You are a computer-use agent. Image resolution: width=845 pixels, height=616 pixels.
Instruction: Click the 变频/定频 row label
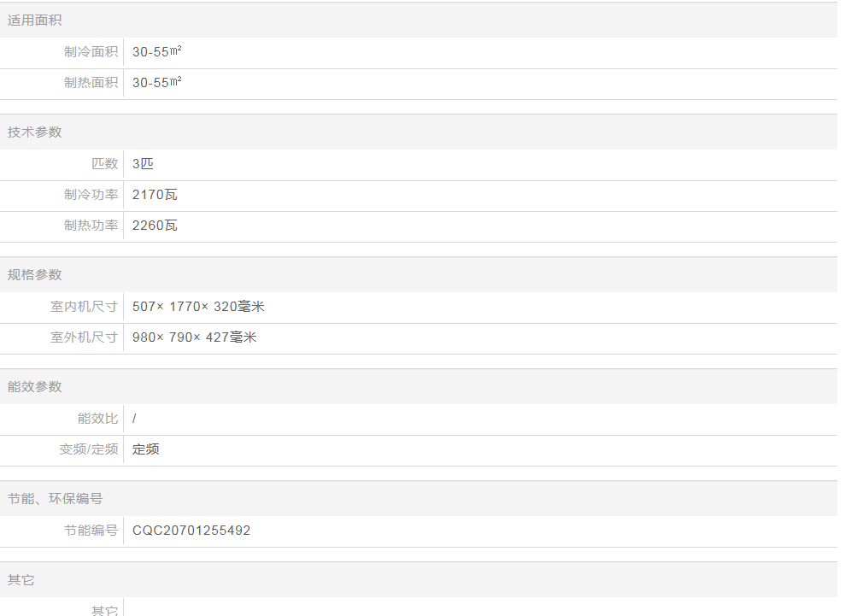pyautogui.click(x=88, y=449)
